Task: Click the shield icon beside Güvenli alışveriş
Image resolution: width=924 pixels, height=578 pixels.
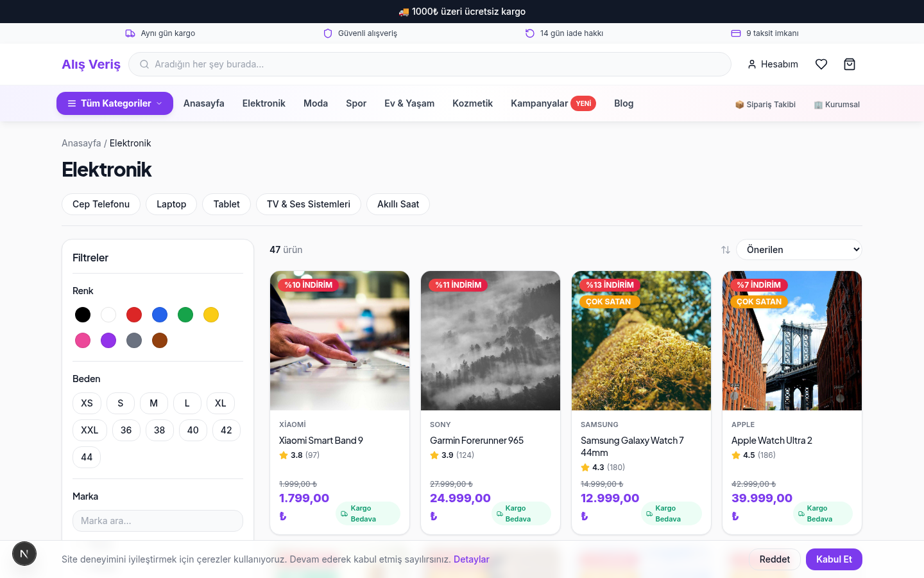Action: (328, 33)
